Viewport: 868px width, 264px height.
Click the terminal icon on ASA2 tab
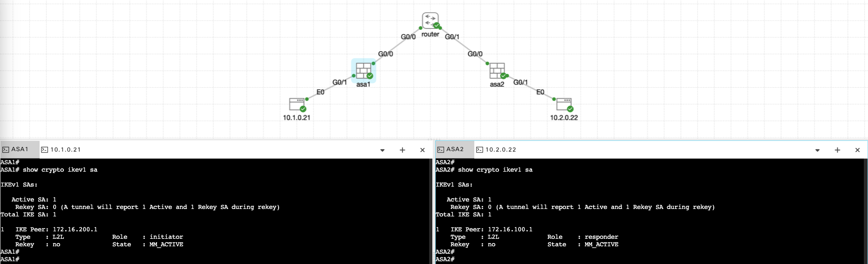point(441,150)
